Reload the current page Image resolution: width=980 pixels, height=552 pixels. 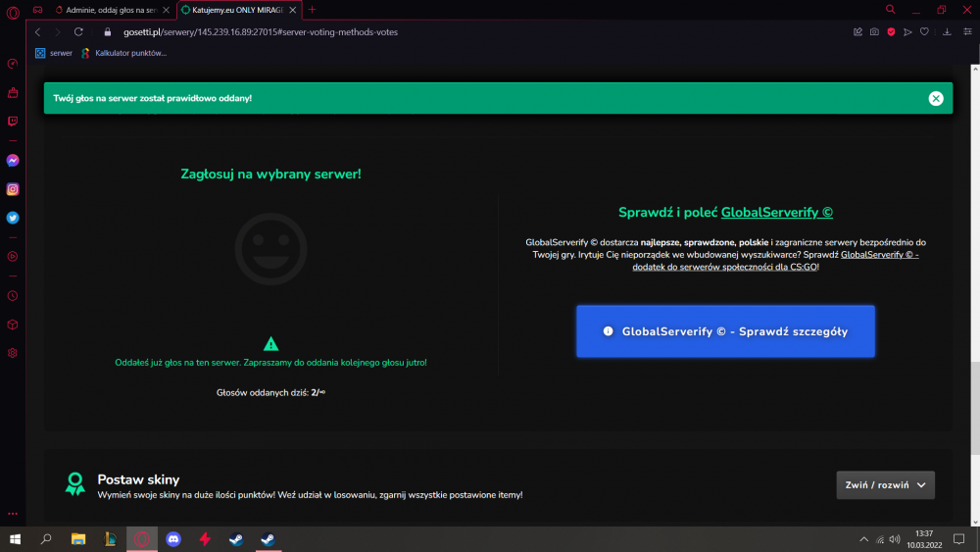(x=78, y=32)
